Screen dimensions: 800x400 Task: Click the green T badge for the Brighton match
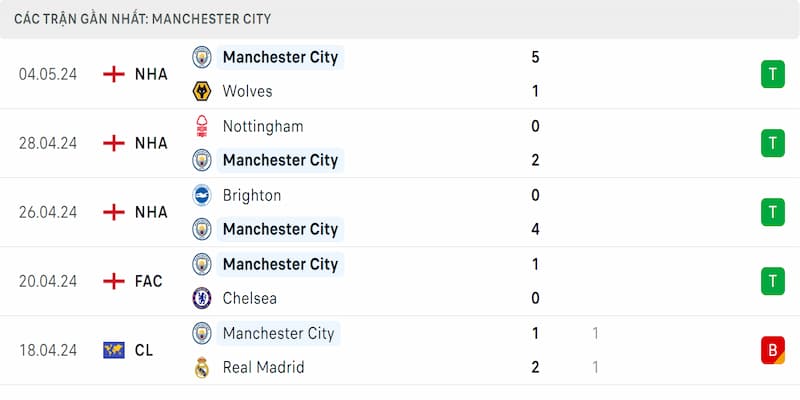(772, 212)
